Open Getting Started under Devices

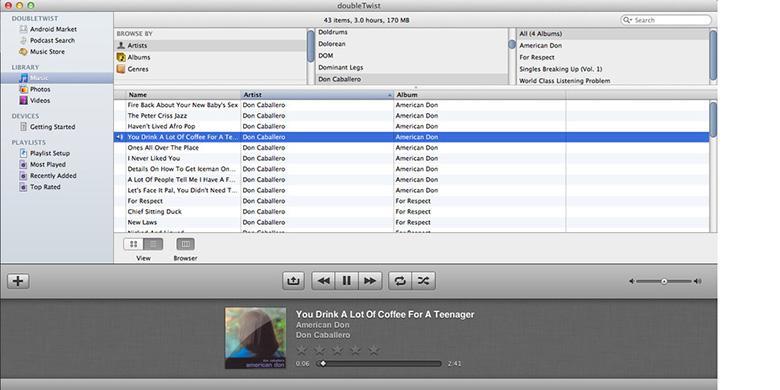[47, 127]
